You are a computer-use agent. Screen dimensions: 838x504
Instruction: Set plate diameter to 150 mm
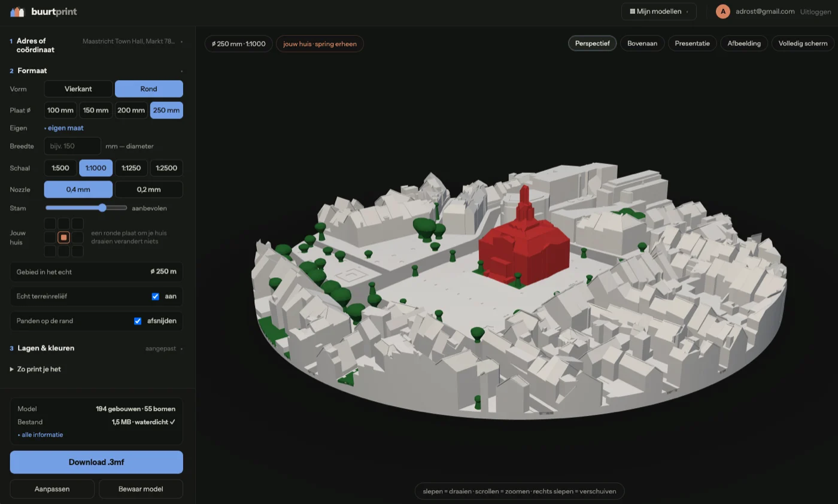coord(96,110)
